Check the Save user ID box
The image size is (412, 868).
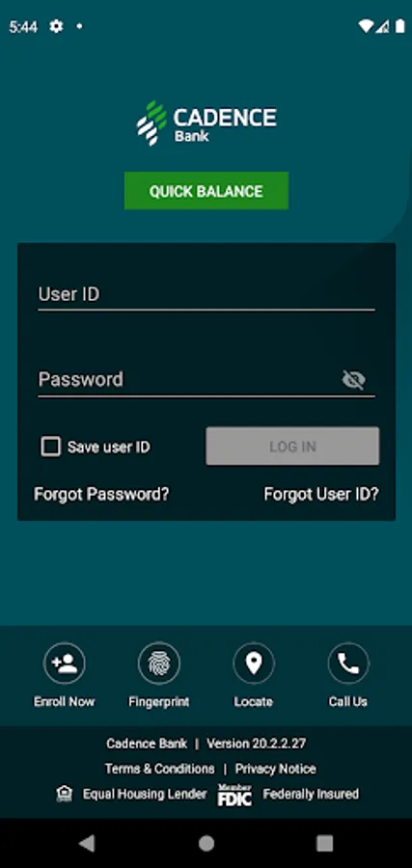pyautogui.click(x=51, y=447)
